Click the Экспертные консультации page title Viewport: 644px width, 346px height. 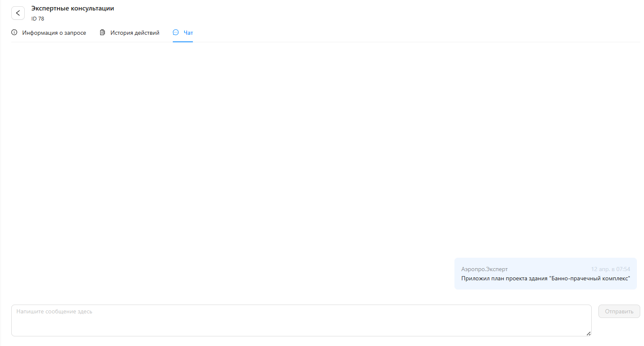pyautogui.click(x=72, y=8)
